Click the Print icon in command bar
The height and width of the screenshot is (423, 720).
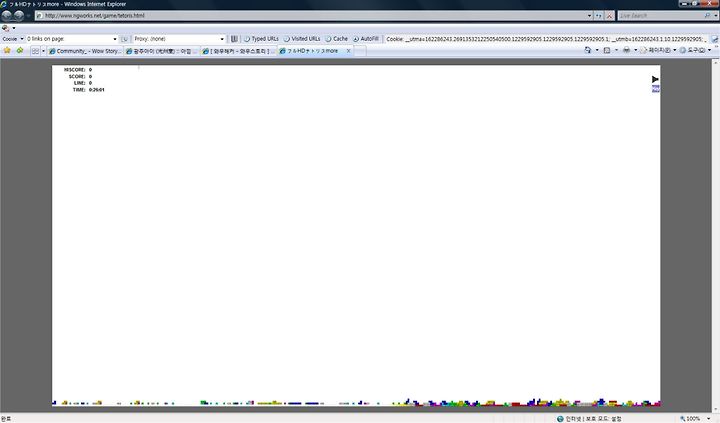tap(626, 50)
